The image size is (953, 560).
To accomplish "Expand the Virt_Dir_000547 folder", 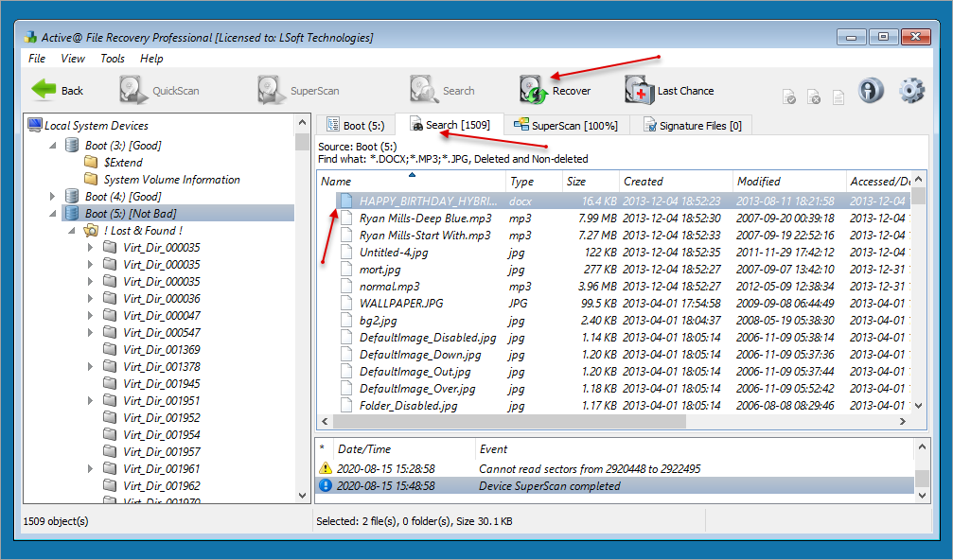I will 91,332.
